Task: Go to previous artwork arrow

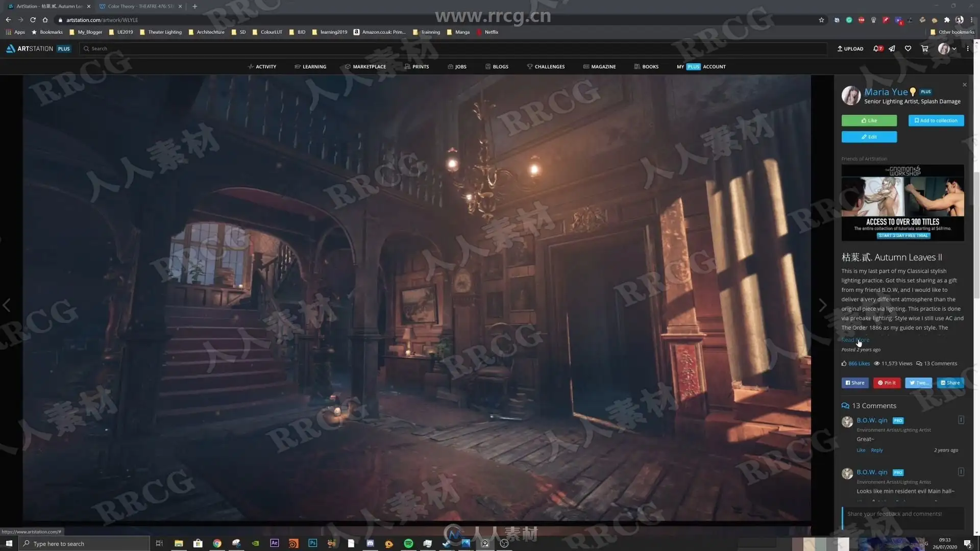Action: click(x=7, y=306)
